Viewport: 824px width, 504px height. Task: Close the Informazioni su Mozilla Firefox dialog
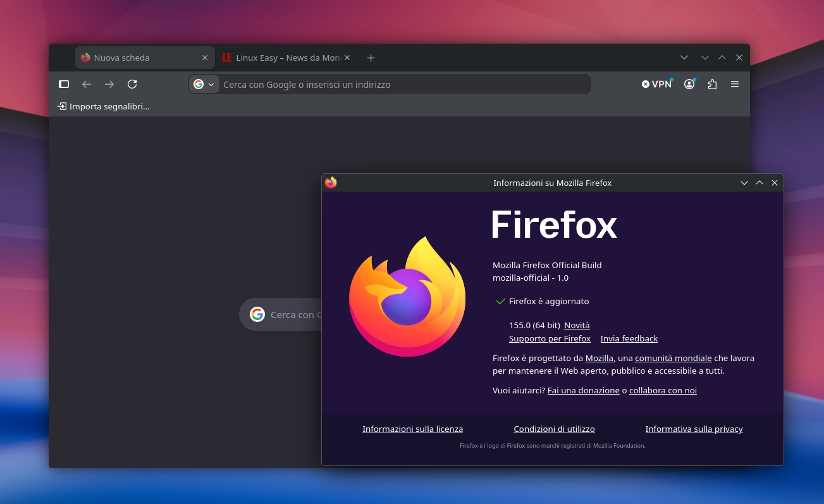click(775, 183)
